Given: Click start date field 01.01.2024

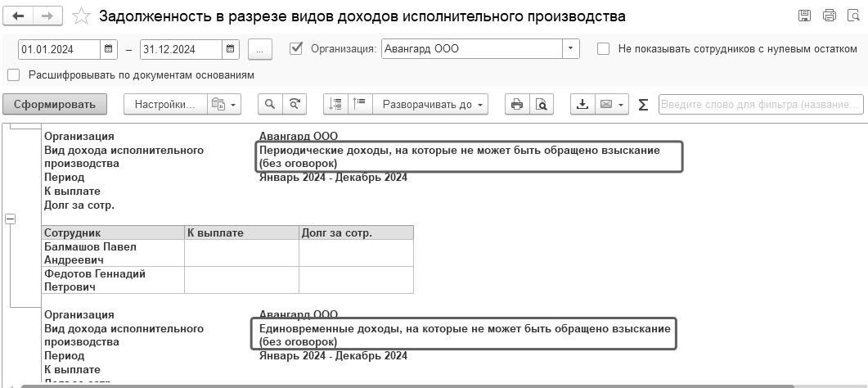Looking at the screenshot, I should click(60, 49).
